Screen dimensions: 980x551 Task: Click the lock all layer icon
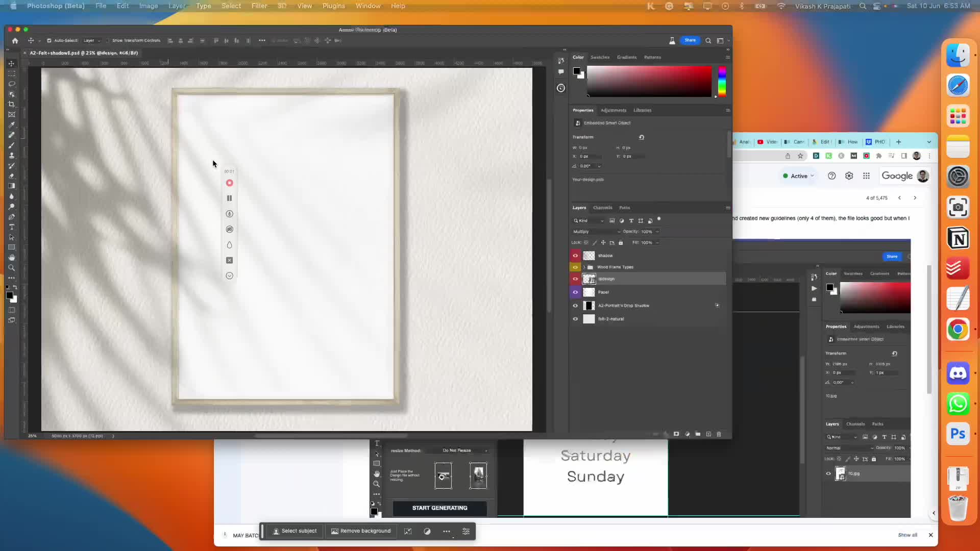pyautogui.click(x=621, y=243)
